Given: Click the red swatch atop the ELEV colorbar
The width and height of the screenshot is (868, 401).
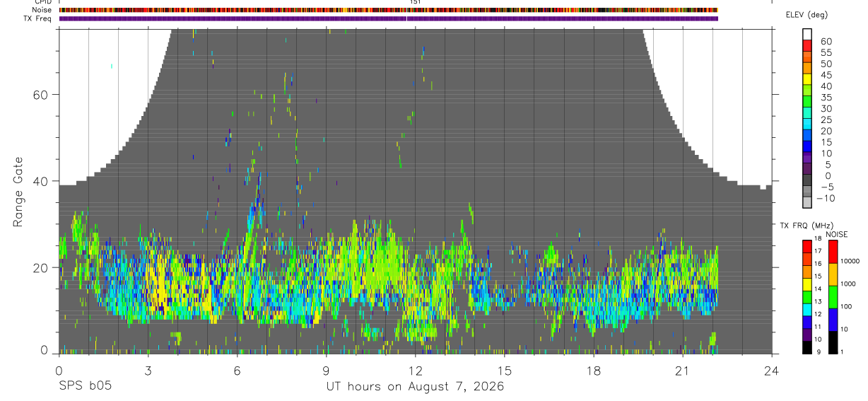Looking at the screenshot, I should (807, 45).
